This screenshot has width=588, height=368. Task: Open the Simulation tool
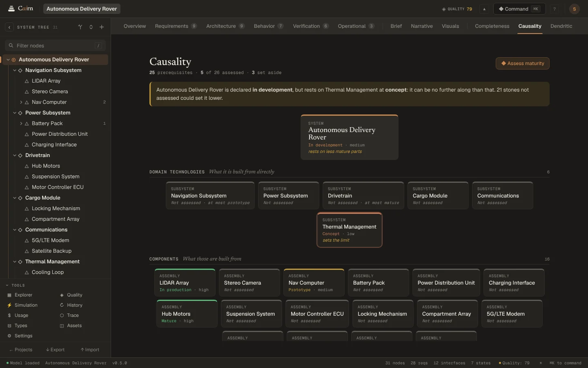26,305
